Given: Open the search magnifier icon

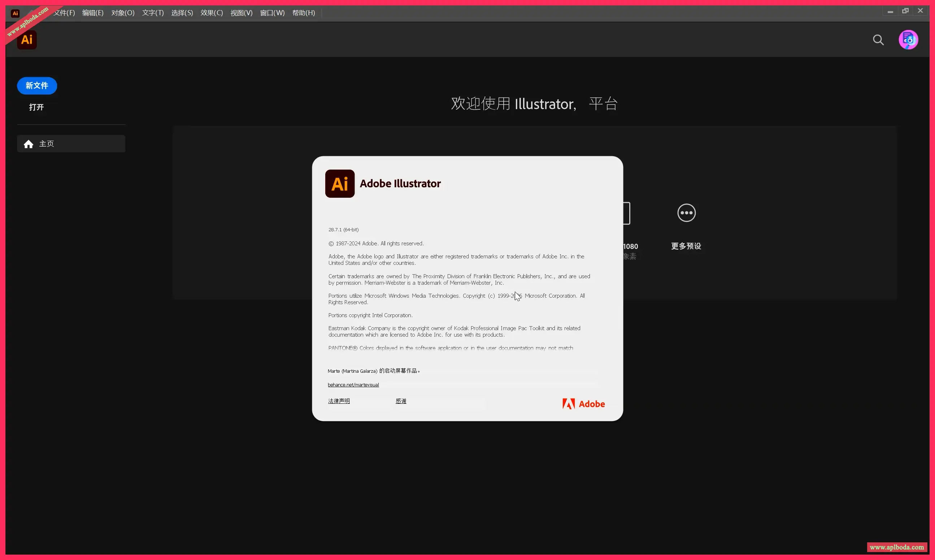Looking at the screenshot, I should 878,40.
